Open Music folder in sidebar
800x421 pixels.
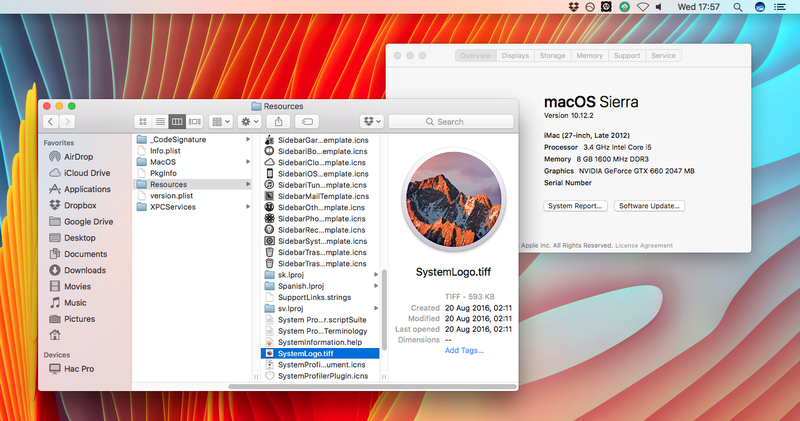click(68, 303)
